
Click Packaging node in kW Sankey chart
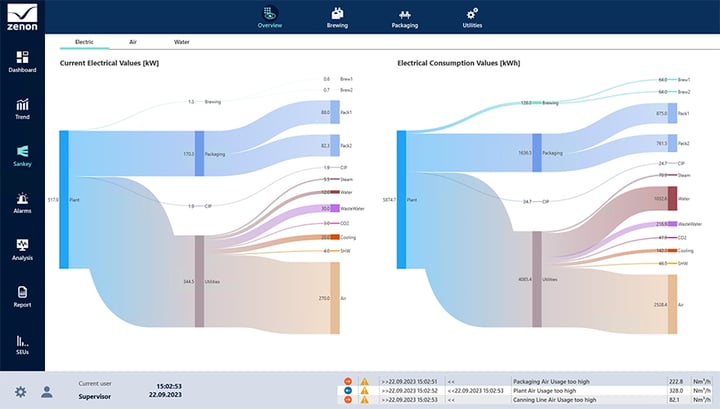tap(199, 153)
